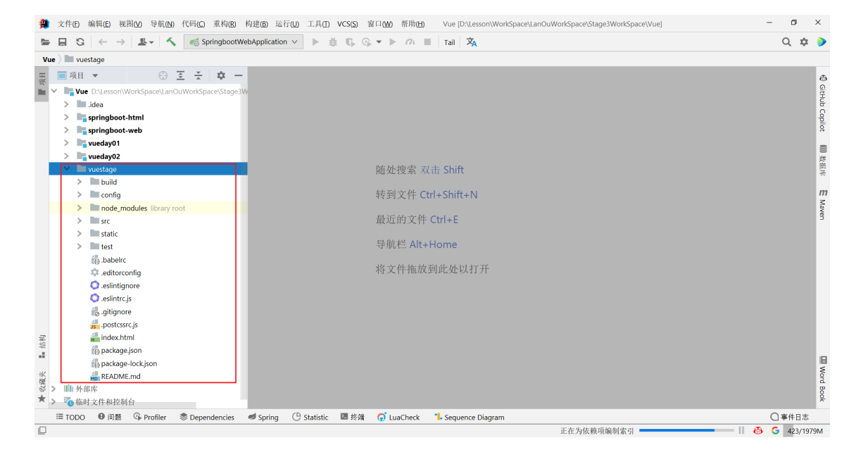Click the Save All disk icon
The image size is (868, 457).
pos(63,42)
